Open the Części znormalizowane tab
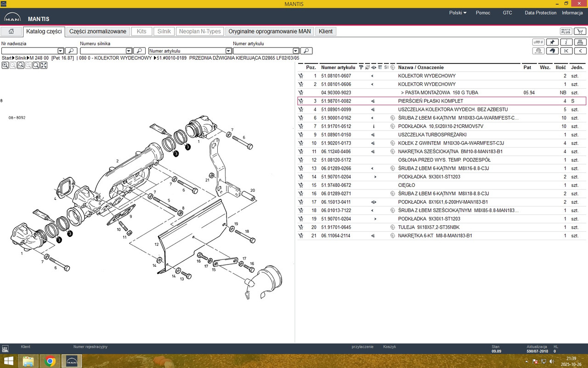The height and width of the screenshot is (368, 588). click(x=98, y=31)
